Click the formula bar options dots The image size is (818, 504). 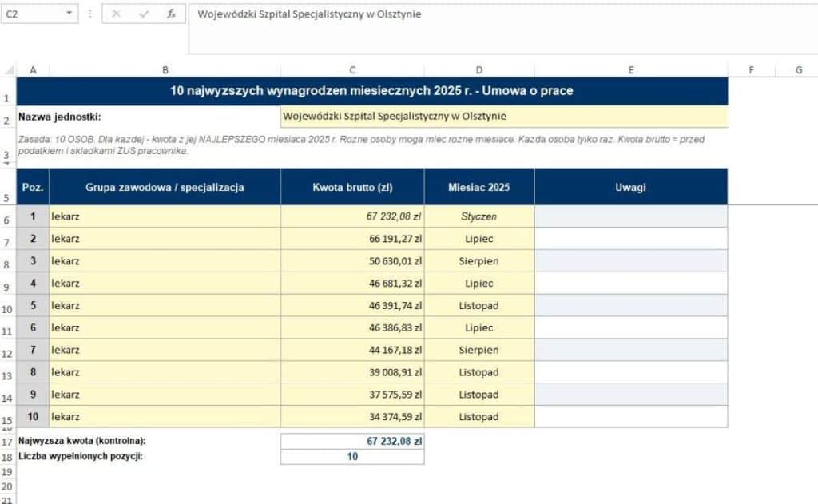(x=90, y=14)
